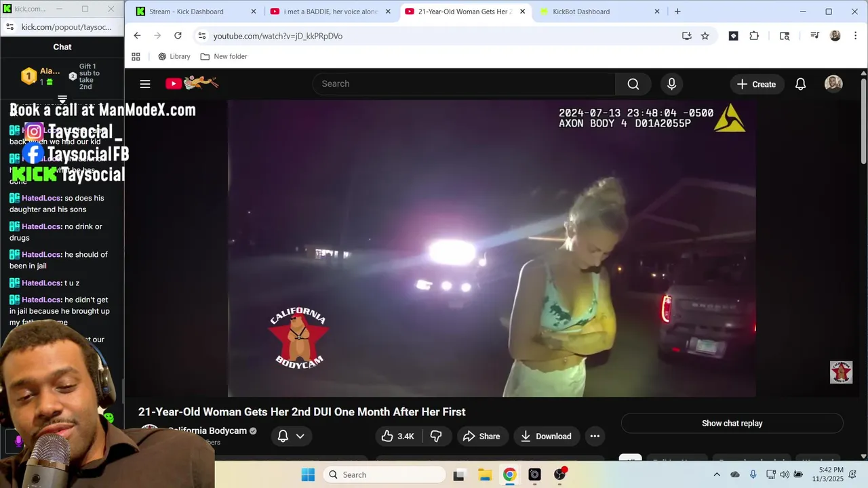
Task: Open site settings icon in Kick popout window
Action: (x=9, y=27)
